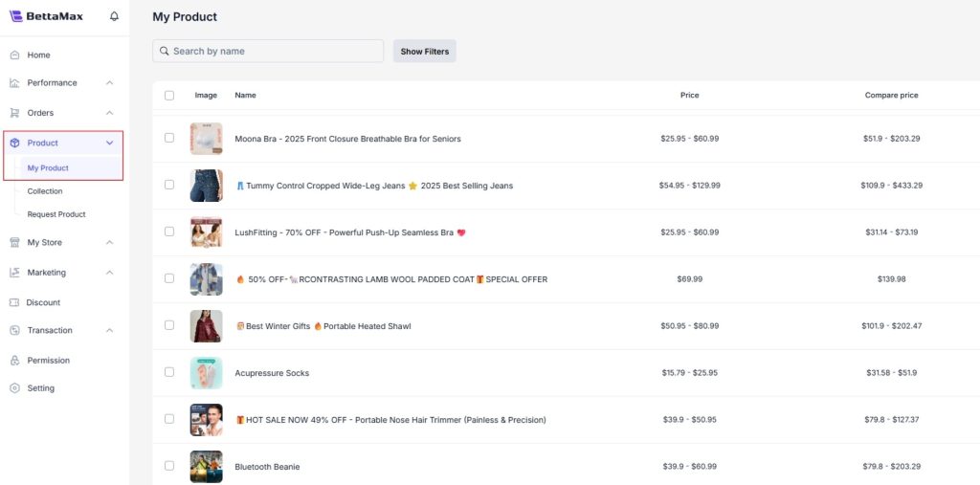Image resolution: width=980 pixels, height=485 pixels.
Task: Check the Moona Bra product checkbox
Action: [169, 138]
